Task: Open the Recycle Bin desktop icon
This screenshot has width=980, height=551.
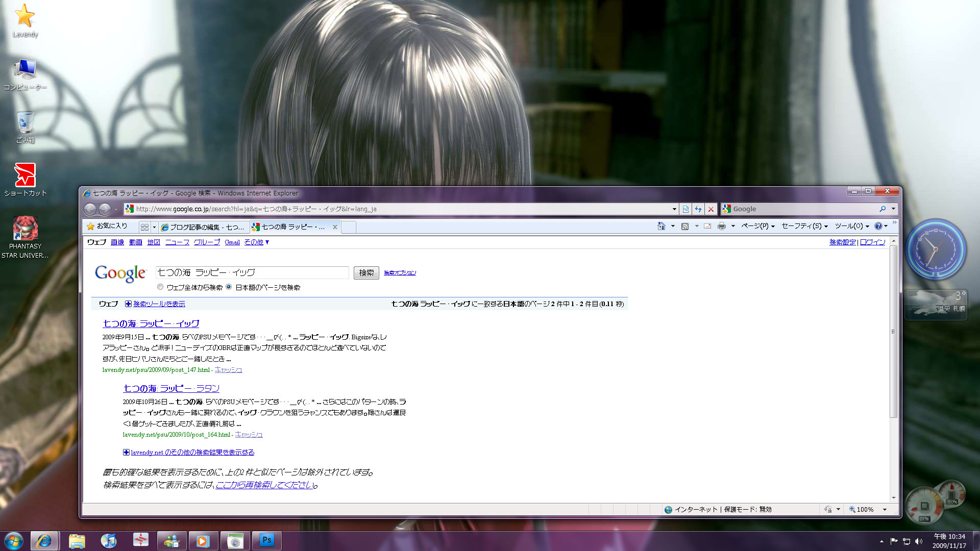Action: (x=25, y=128)
